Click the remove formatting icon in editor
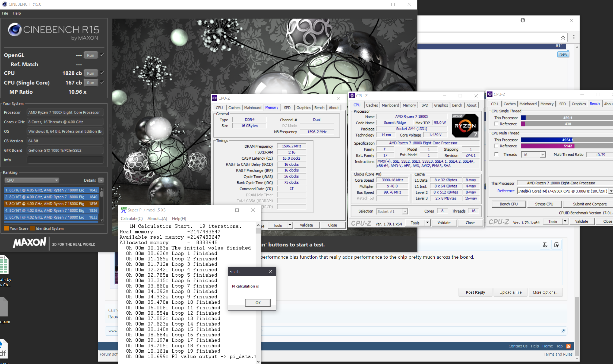The width and height of the screenshot is (613, 364). (x=545, y=245)
